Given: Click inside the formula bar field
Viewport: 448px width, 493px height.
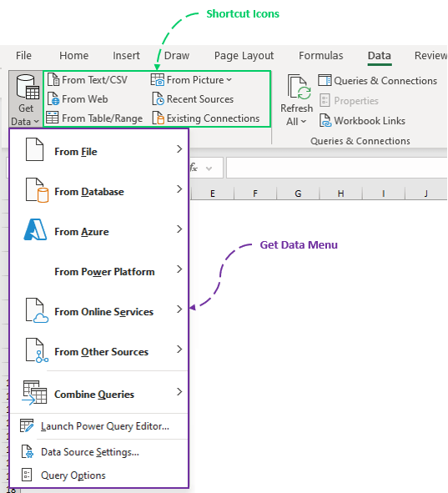Looking at the screenshot, I should coord(337,168).
